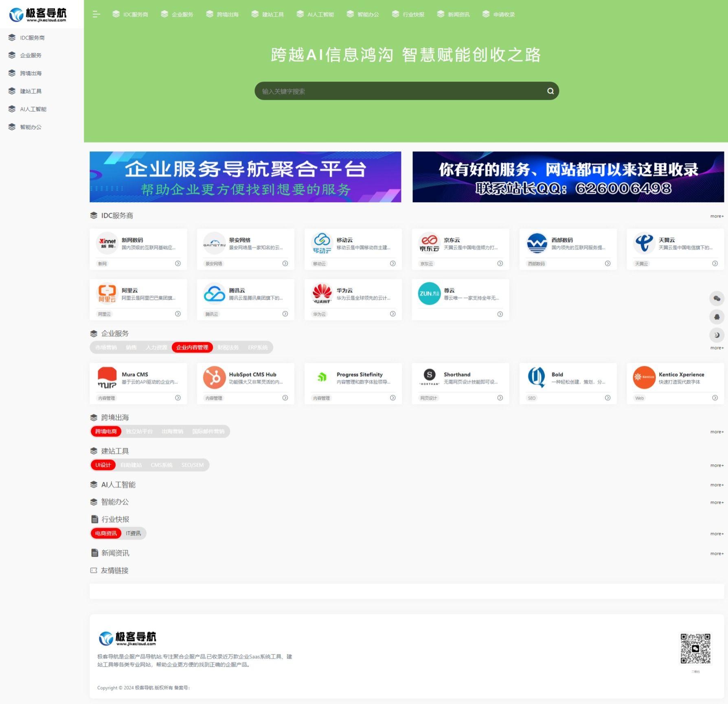Click the Kentico Xperience logo
728x704 pixels.
pos(645,377)
